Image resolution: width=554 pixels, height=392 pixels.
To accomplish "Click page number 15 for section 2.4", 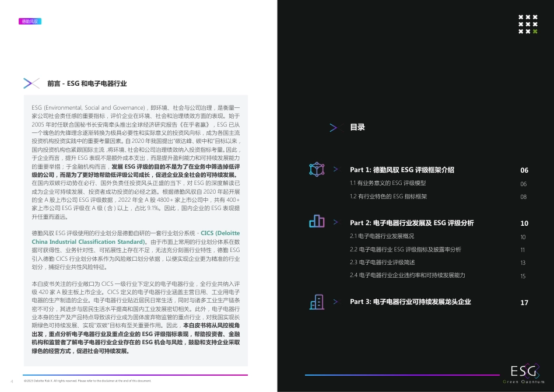I will pos(523,276).
